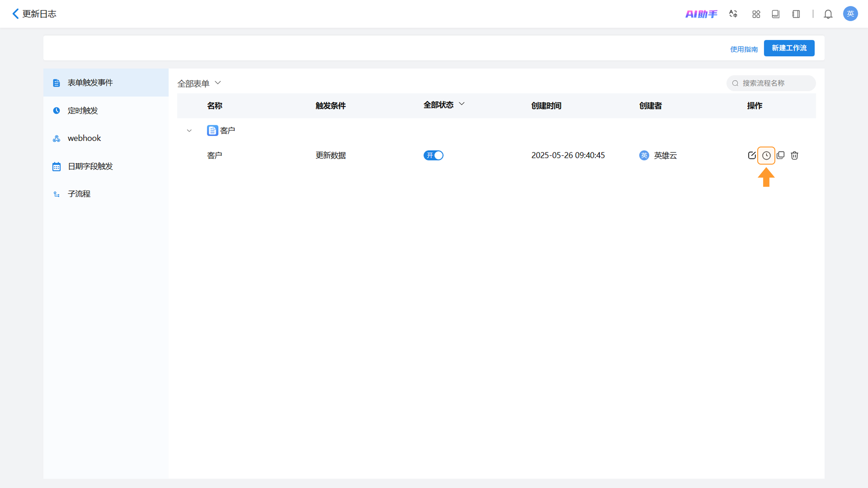Click the search magnifier icon
The image size is (868, 488).
tap(735, 83)
